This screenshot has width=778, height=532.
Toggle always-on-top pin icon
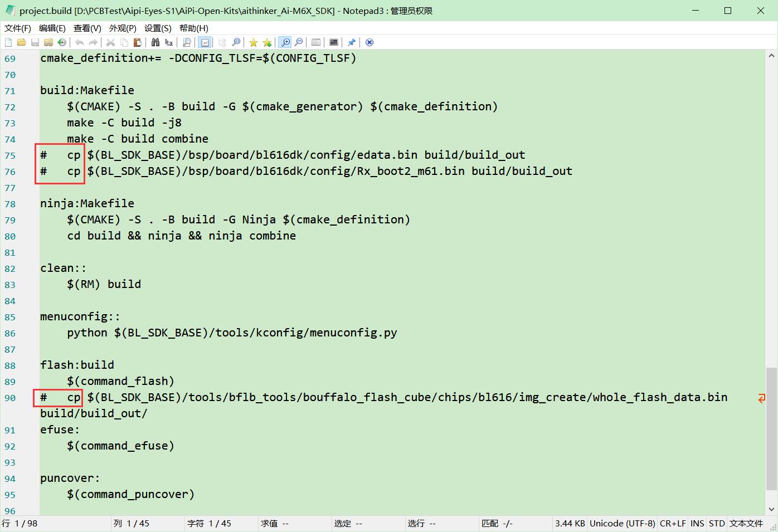[352, 42]
